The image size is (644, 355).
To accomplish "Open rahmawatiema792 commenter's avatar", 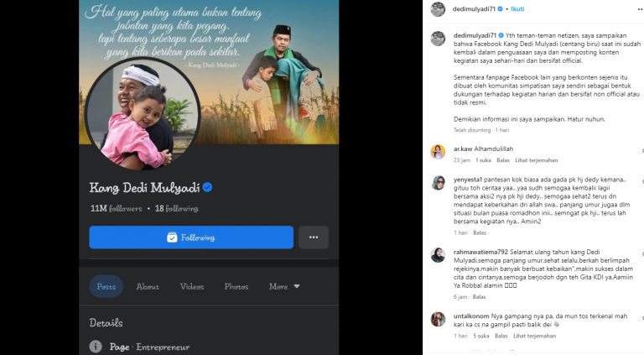I will click(x=438, y=254).
